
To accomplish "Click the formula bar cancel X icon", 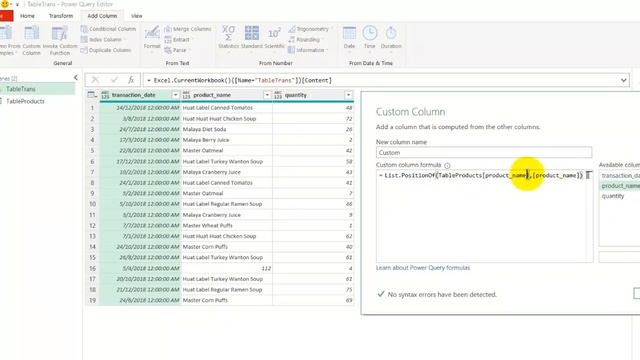I will (95, 80).
